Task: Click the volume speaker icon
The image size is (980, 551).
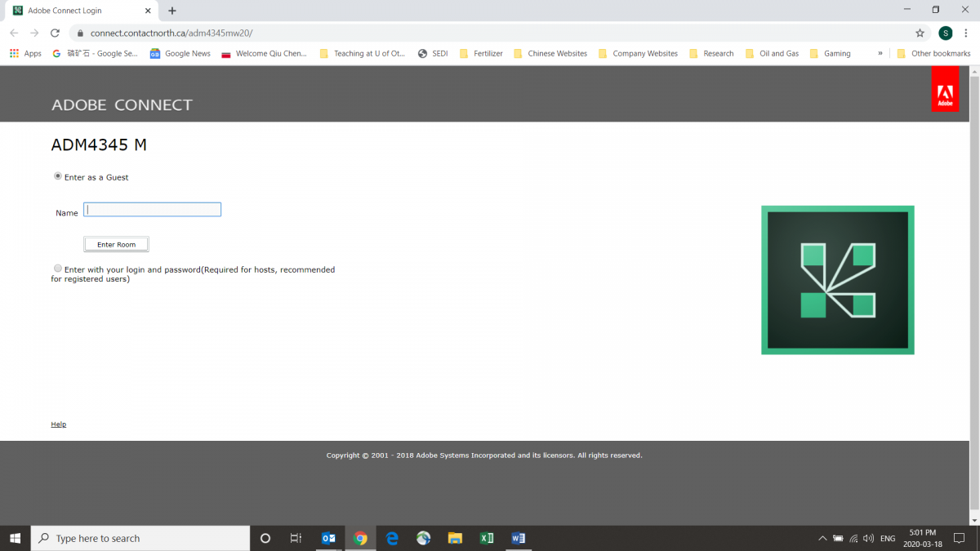Action: [x=868, y=538]
